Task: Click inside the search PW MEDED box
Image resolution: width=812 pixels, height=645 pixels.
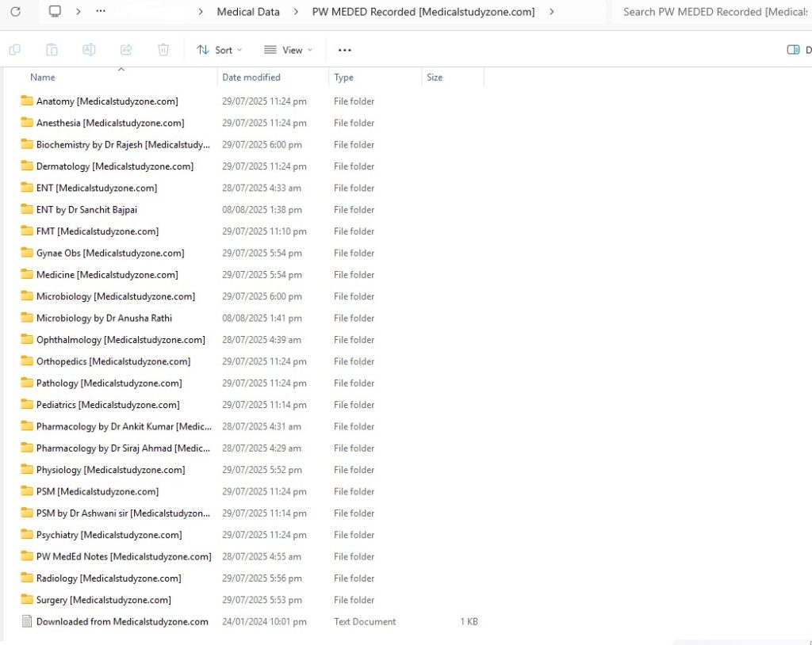Action: pos(714,11)
